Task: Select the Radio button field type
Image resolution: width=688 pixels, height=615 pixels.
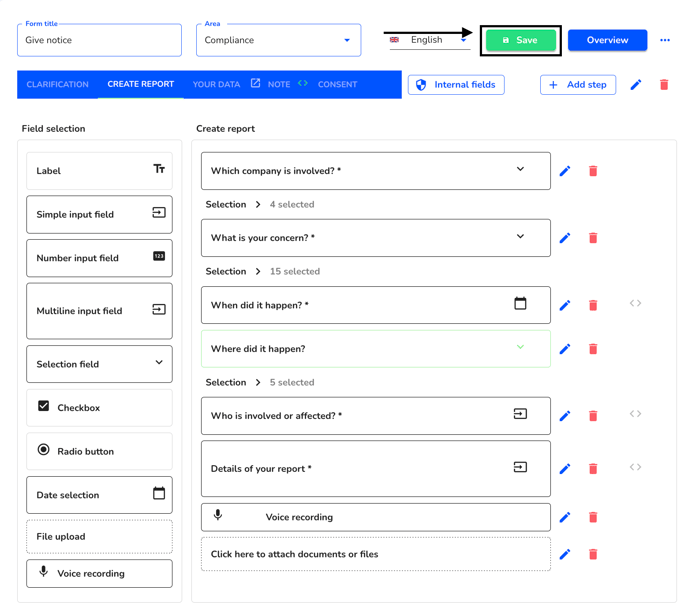Action: pyautogui.click(x=100, y=451)
